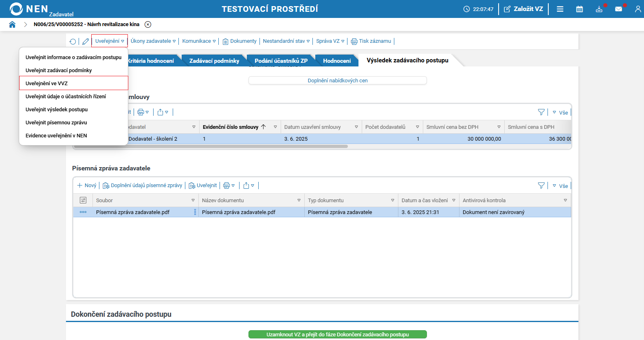644x340 pixels.
Task: Click the refresh icon in toolbar
Action: click(73, 42)
